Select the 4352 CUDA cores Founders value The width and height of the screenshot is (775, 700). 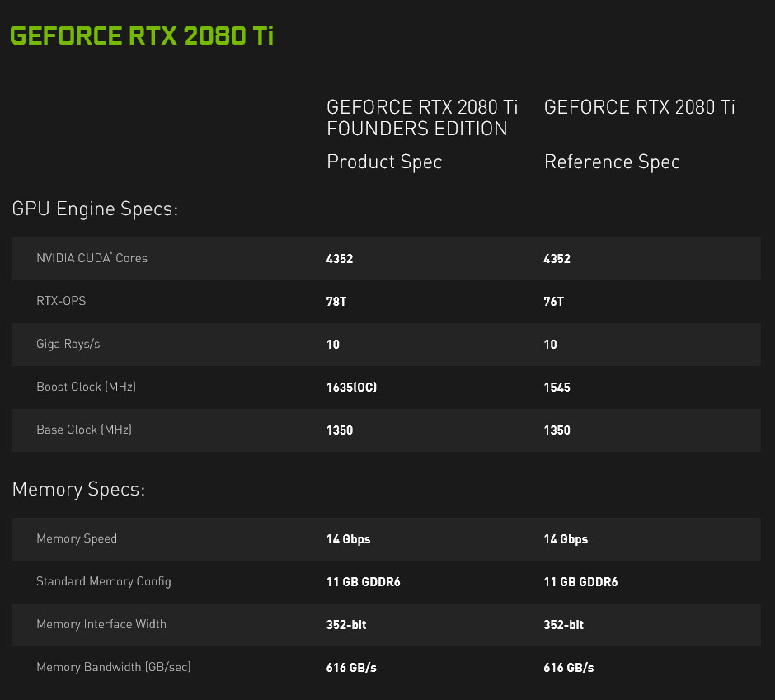coord(339,258)
